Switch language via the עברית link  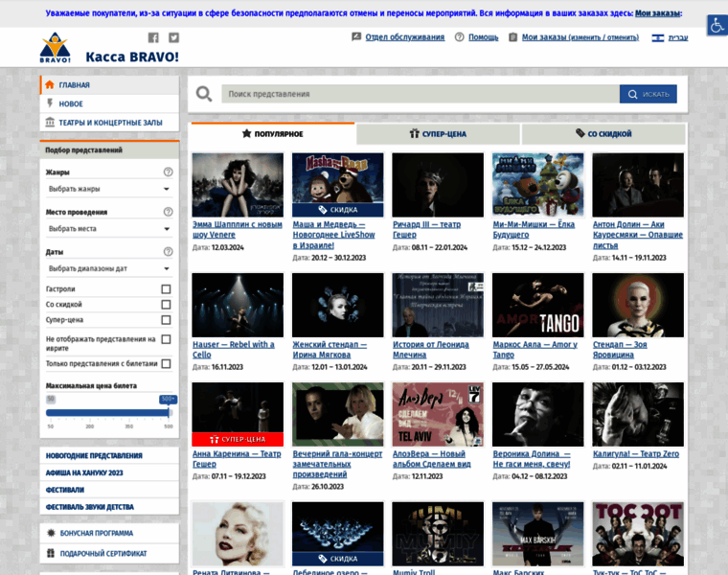(678, 37)
